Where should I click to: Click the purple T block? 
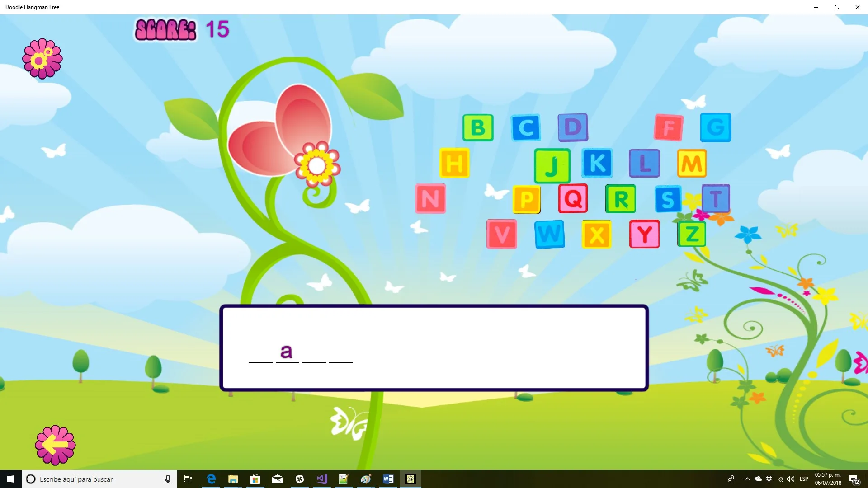[x=716, y=198]
